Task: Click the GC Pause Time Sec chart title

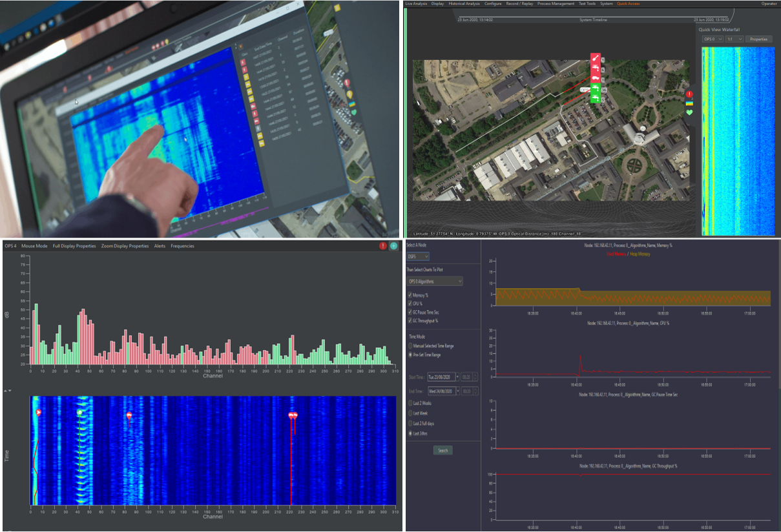Action: click(630, 394)
